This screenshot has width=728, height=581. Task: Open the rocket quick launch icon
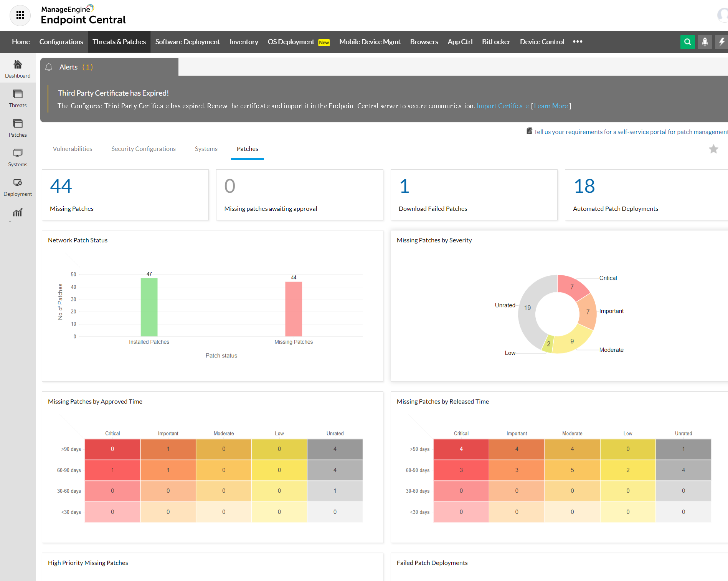pos(705,42)
